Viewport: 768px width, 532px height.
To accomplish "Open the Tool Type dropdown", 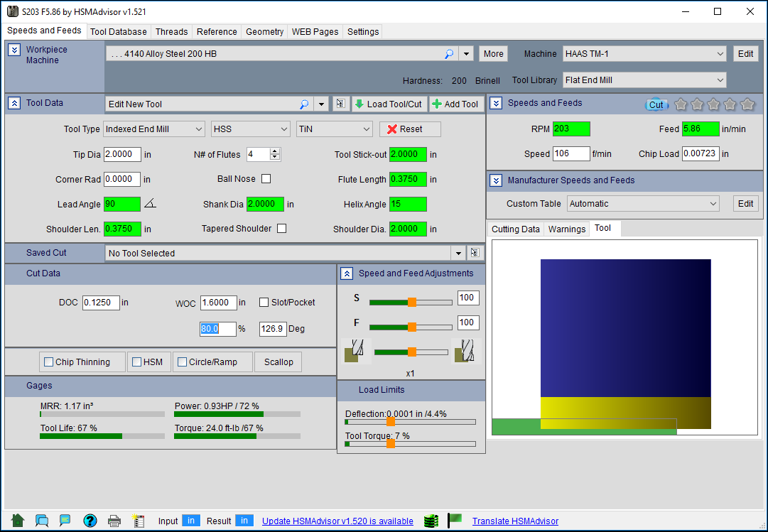I will click(x=154, y=129).
